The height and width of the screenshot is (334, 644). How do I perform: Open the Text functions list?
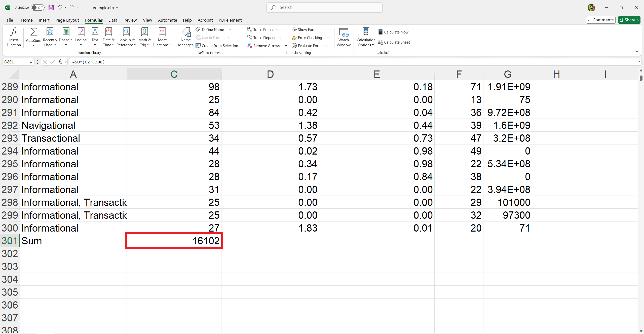coord(95,37)
